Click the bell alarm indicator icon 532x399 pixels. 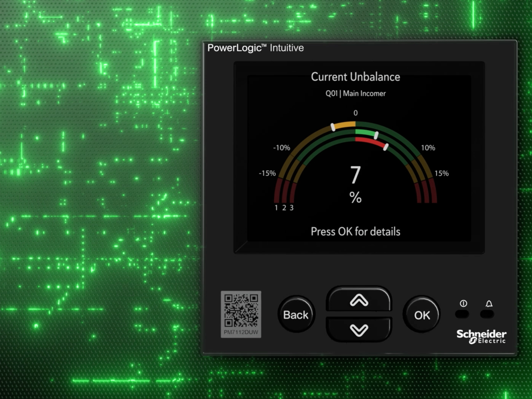489,304
